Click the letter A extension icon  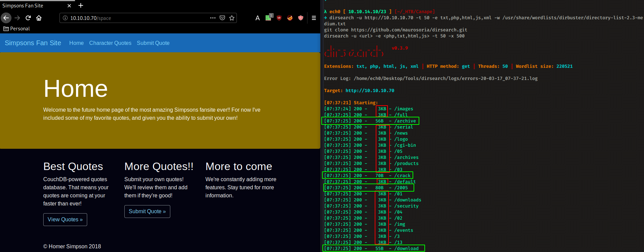click(x=257, y=18)
